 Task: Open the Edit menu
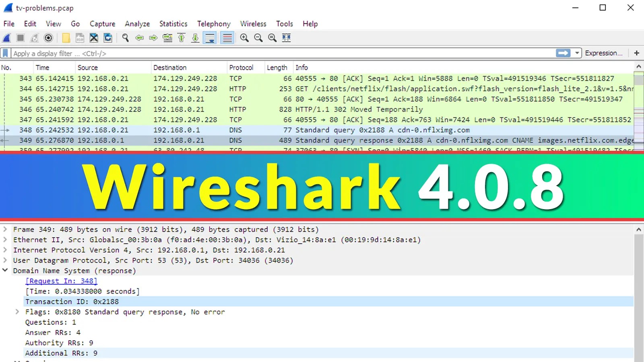click(x=30, y=24)
